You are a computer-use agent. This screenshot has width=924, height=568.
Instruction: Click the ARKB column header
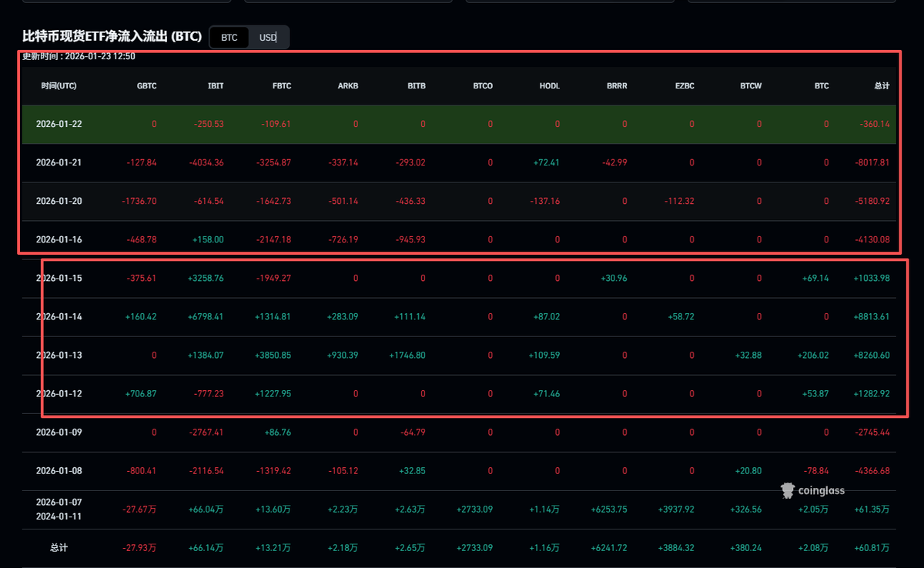348,85
